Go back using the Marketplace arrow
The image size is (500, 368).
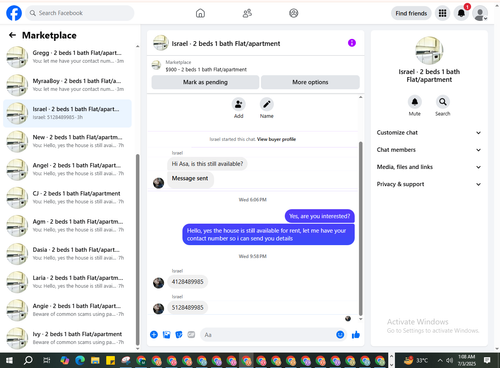[12, 35]
